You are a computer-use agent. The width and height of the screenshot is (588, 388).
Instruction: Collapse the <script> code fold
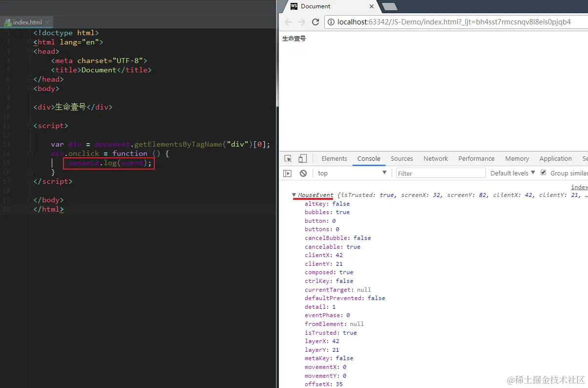click(x=29, y=126)
